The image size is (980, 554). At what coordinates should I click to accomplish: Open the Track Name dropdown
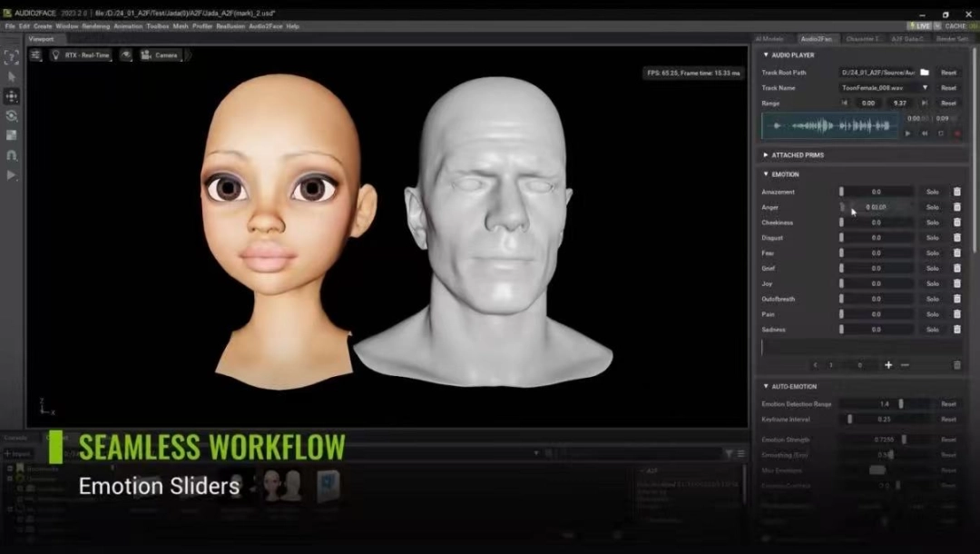[925, 88]
